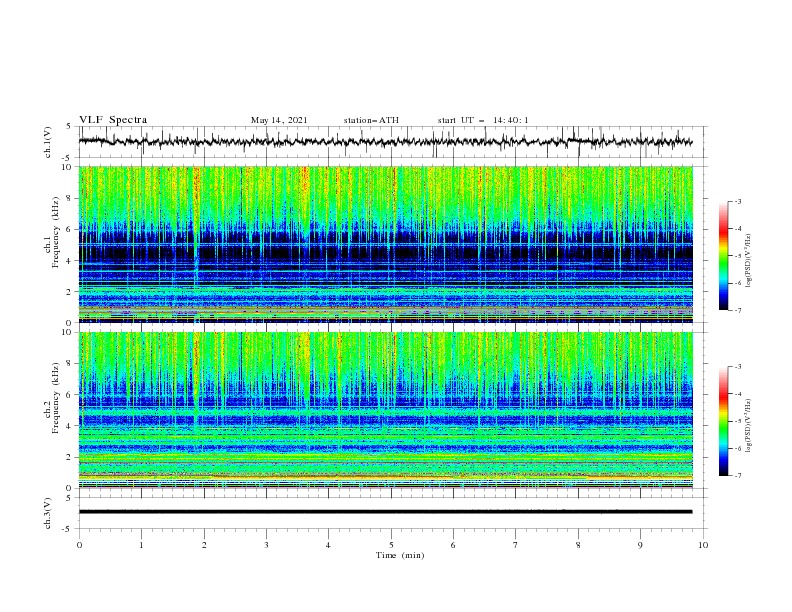The image size is (792, 612).
Task: Click the ch.1(V) lower tick "-5"
Action: point(68,158)
